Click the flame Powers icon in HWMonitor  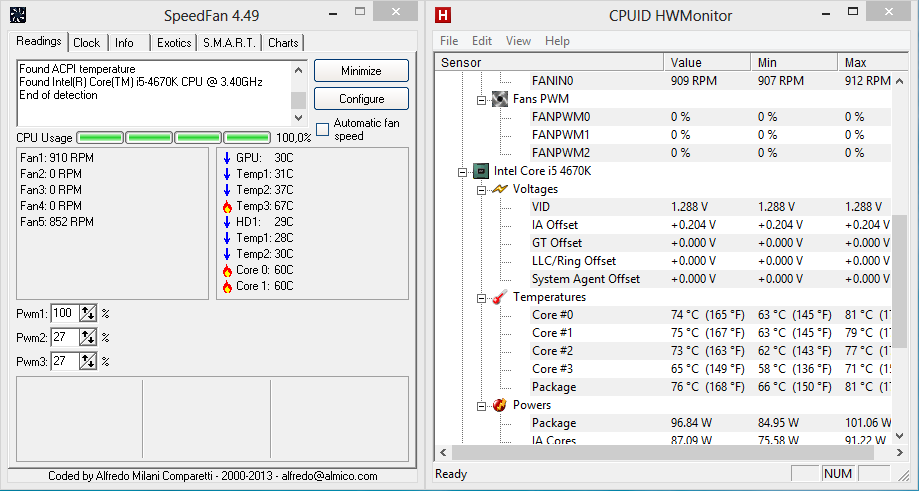click(x=499, y=405)
